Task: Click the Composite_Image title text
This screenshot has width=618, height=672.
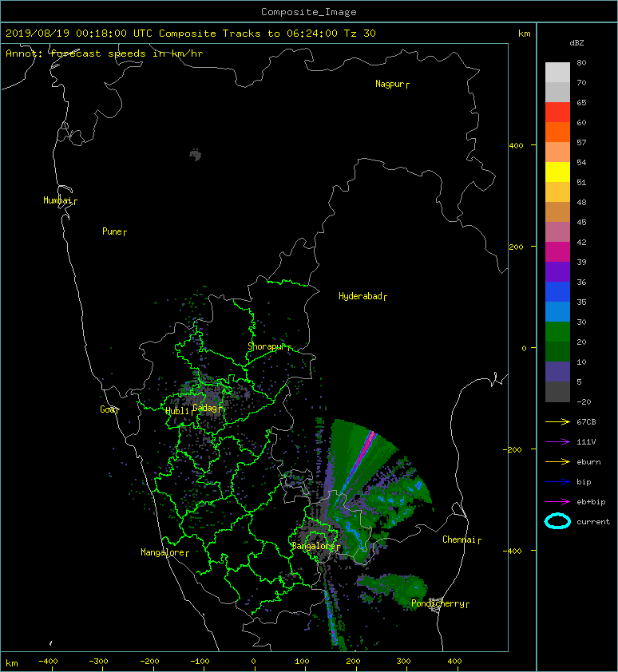Action: (309, 12)
